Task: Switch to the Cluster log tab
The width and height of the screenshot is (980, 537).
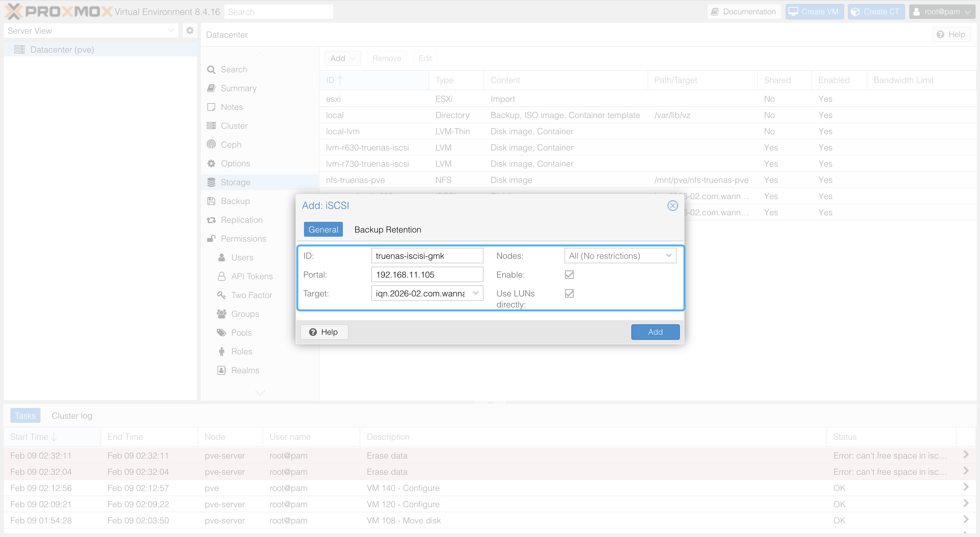Action: point(72,416)
